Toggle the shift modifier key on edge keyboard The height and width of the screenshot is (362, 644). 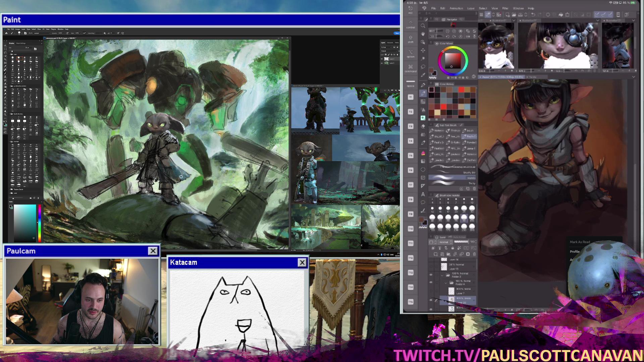point(410,39)
